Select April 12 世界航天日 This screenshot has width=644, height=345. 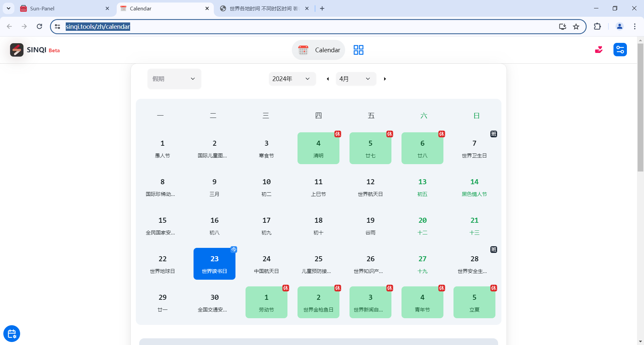[370, 187]
